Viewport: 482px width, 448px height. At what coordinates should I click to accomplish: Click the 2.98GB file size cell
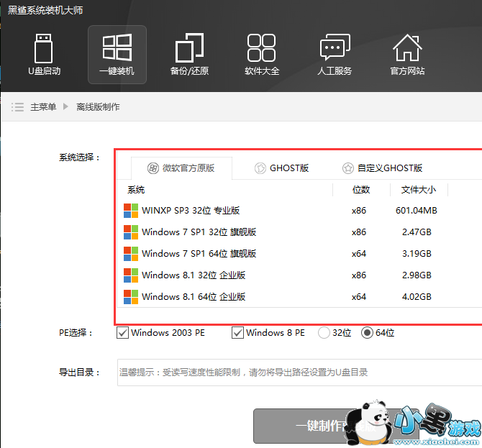[417, 275]
